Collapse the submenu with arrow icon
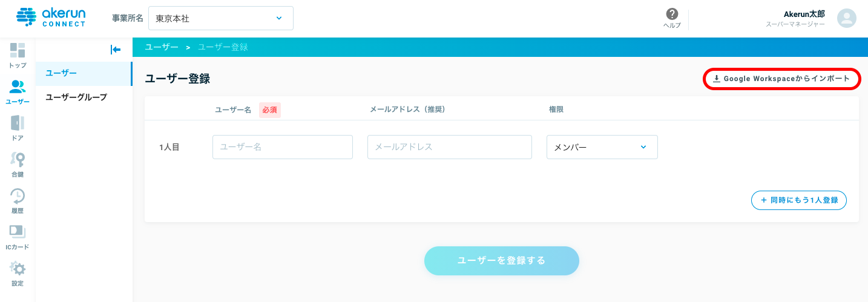The height and width of the screenshot is (302, 868). [116, 50]
